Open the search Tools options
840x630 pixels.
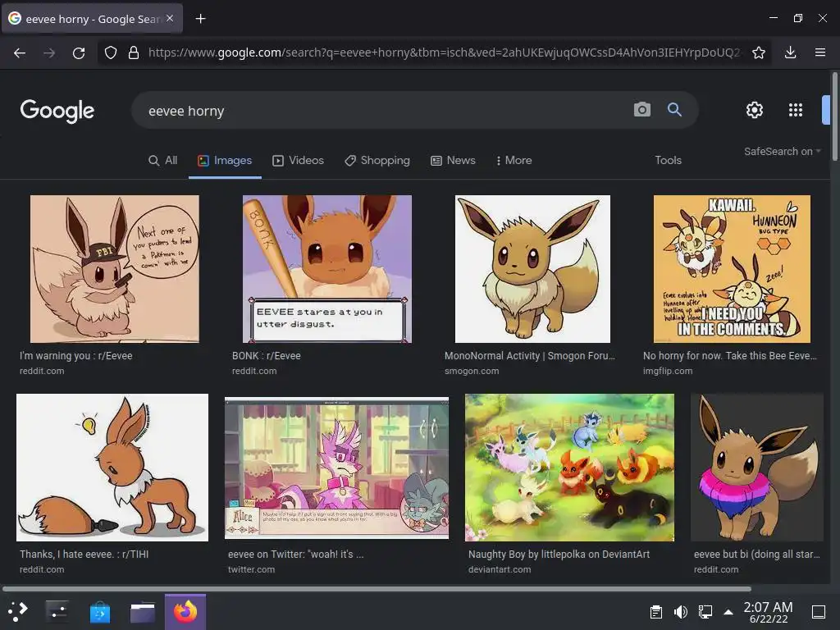(668, 160)
